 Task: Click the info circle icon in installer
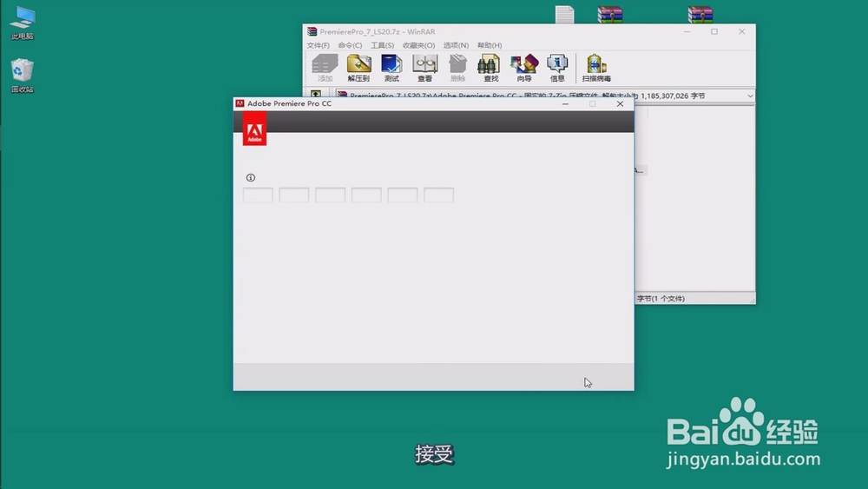(x=251, y=178)
